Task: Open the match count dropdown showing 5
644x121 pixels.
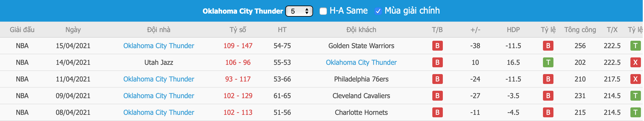Action: pos(299,11)
